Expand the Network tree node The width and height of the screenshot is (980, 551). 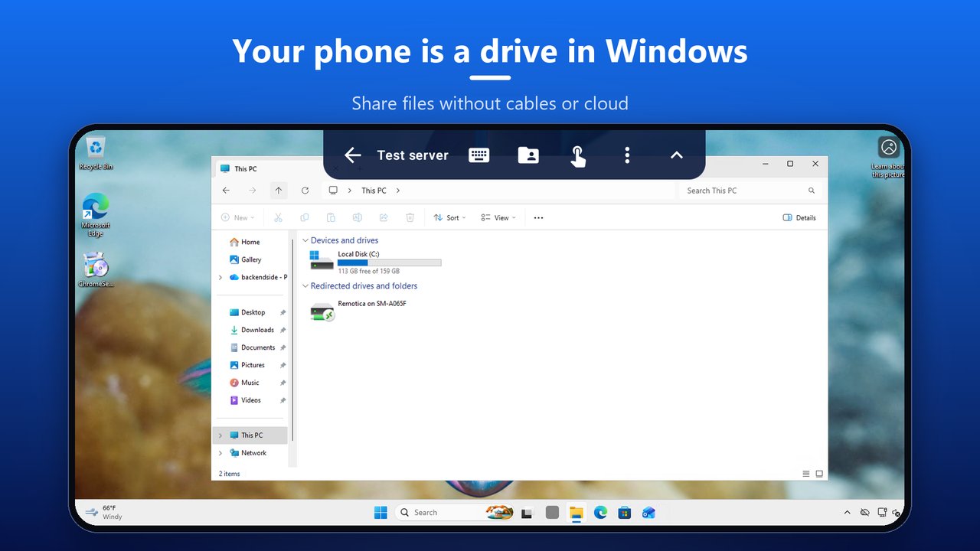click(x=220, y=453)
